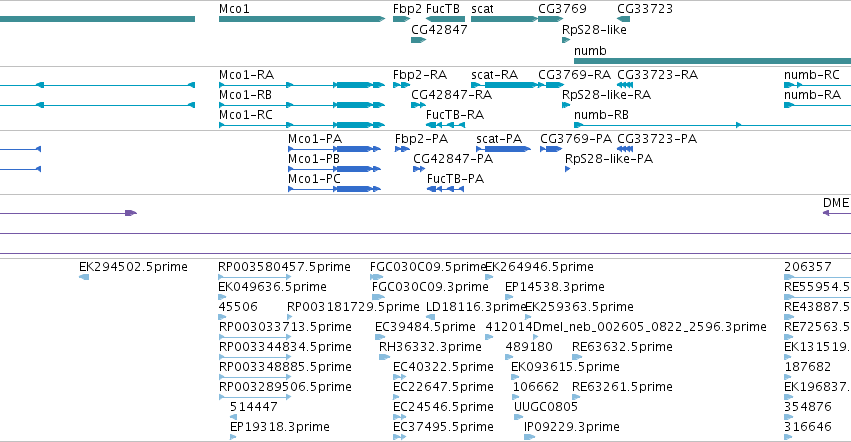Click the RP003033713.5prime EST label

pos(285,327)
